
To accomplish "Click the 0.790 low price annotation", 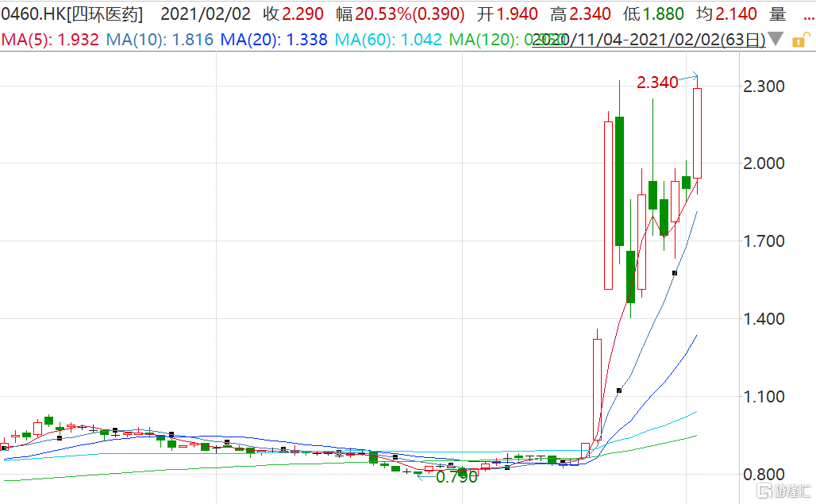I will [456, 477].
